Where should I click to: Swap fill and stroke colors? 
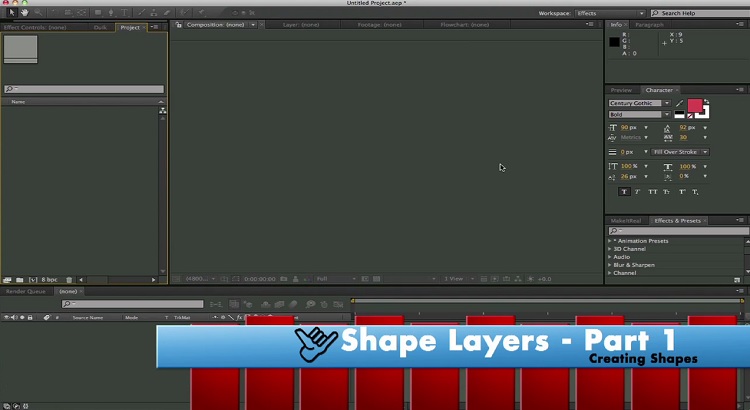click(x=706, y=101)
